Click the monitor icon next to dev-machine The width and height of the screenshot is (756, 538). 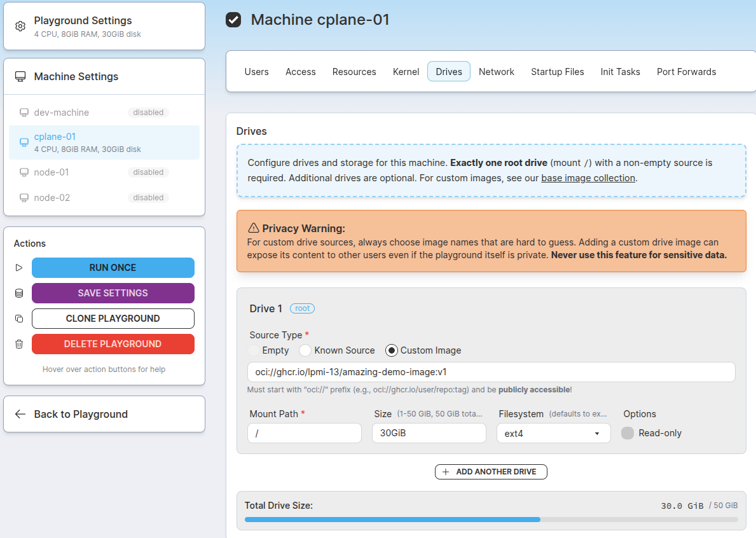(x=24, y=113)
